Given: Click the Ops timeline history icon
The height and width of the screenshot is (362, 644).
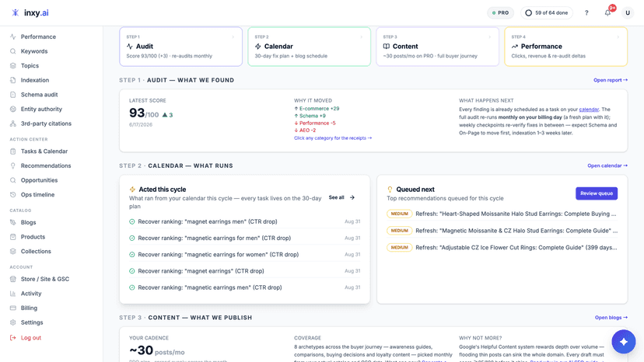Looking at the screenshot, I should [x=13, y=194].
